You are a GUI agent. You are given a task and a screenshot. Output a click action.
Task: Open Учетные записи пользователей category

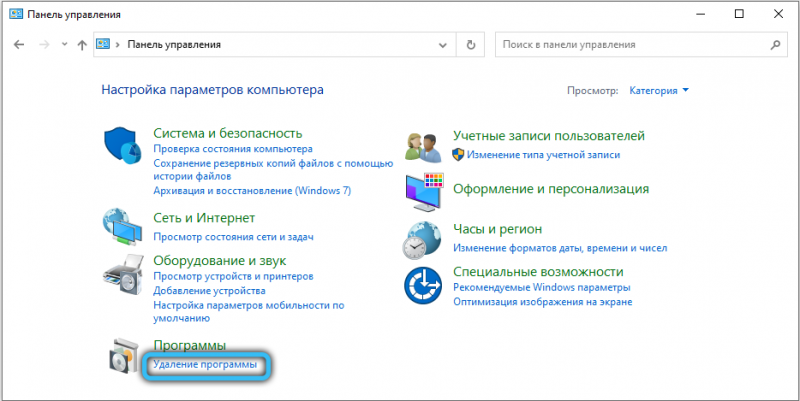point(549,136)
